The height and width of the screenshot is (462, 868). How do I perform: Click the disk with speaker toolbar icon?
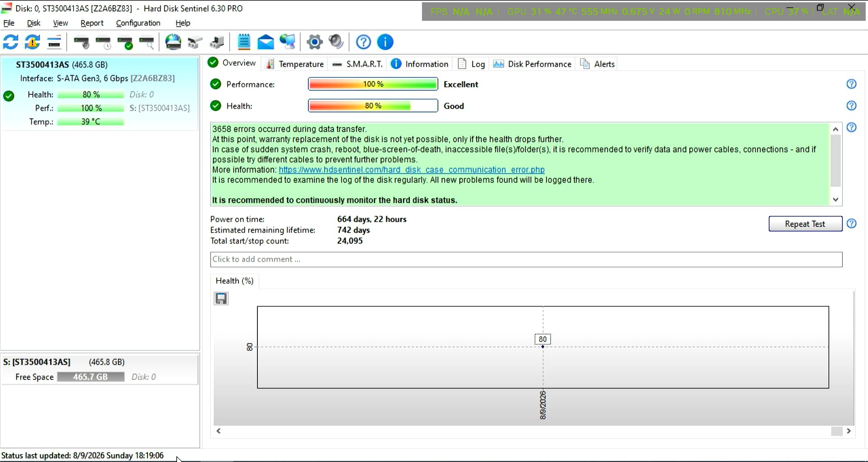[81, 43]
